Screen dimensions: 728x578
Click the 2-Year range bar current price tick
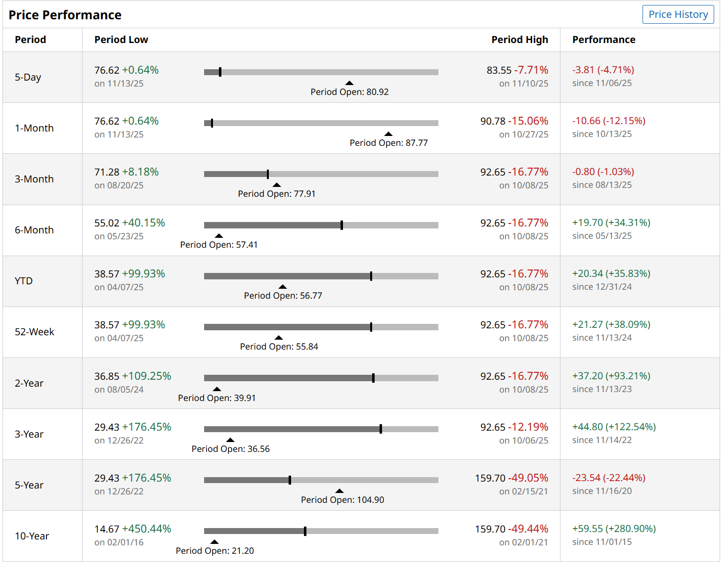373,378
